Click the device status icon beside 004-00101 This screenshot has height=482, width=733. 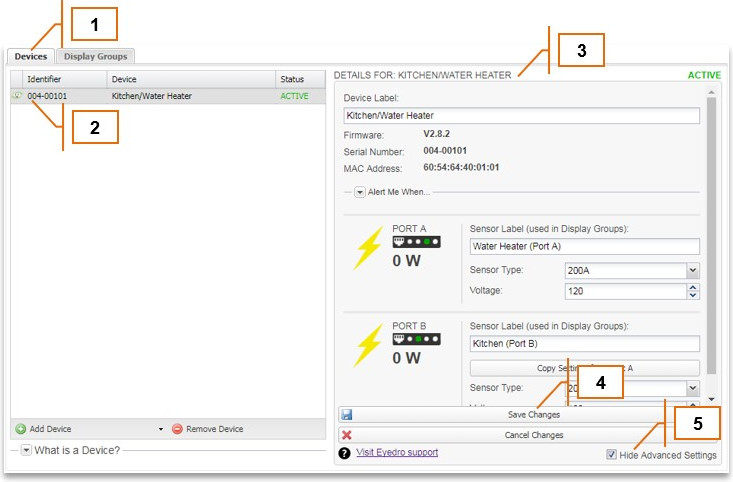17,95
